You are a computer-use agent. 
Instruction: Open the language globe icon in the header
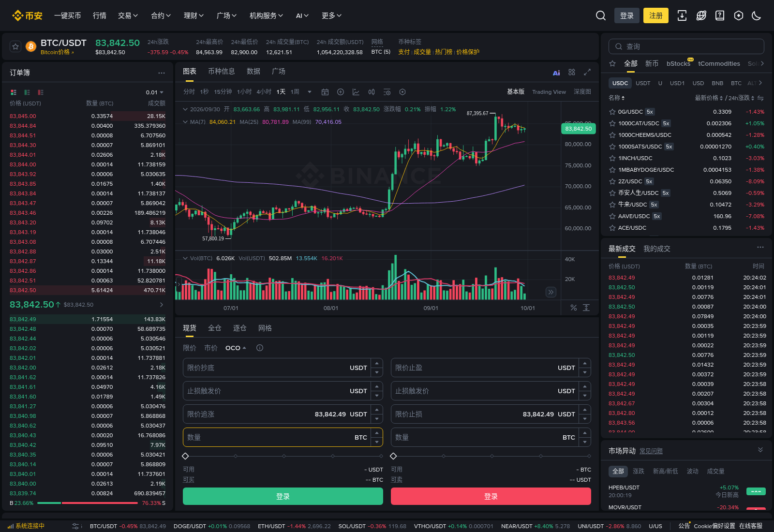[x=701, y=15]
